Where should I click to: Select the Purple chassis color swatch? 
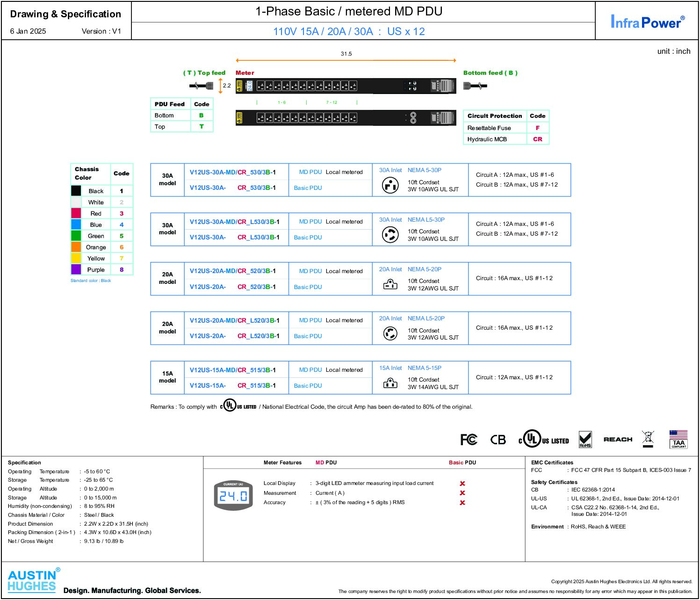[x=76, y=269]
